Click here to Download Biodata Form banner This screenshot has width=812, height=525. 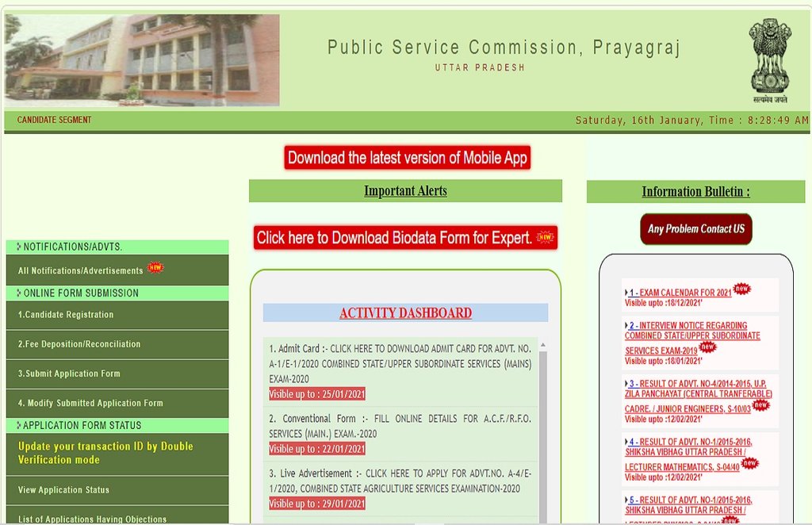click(394, 238)
